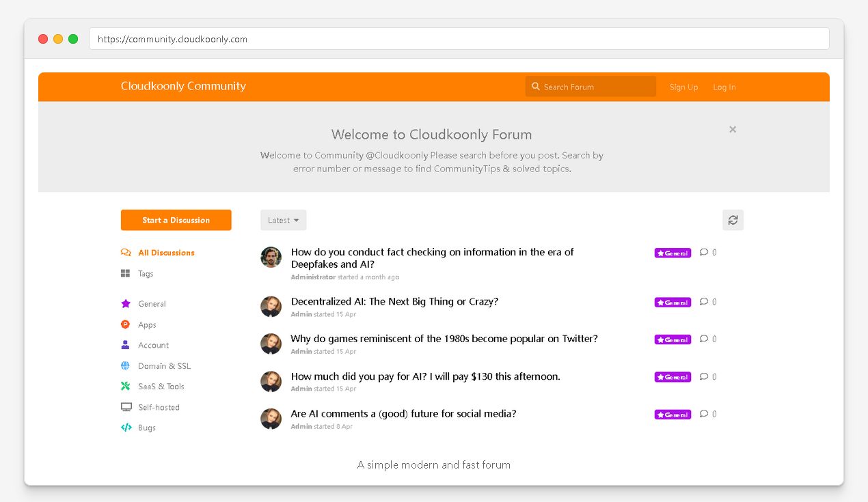Click the refresh discussions icon

coord(733,220)
